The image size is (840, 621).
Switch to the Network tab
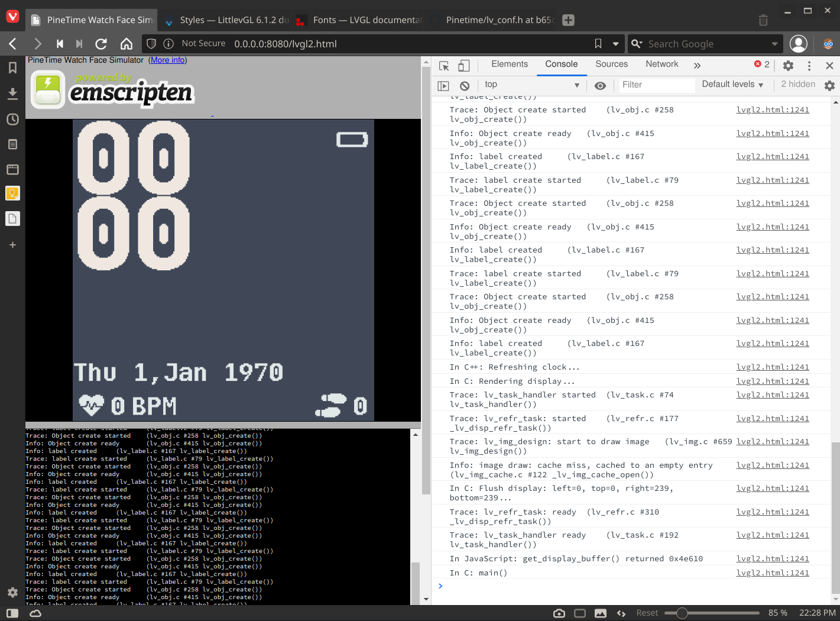point(661,64)
